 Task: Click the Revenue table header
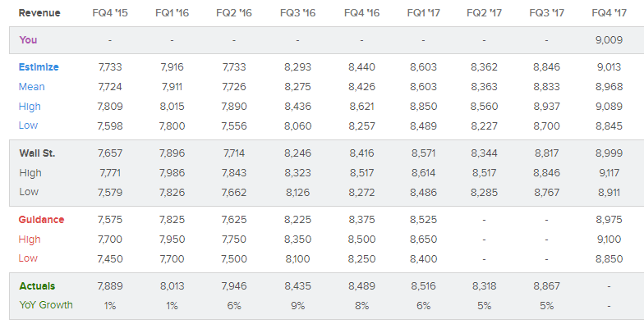[x=39, y=13]
